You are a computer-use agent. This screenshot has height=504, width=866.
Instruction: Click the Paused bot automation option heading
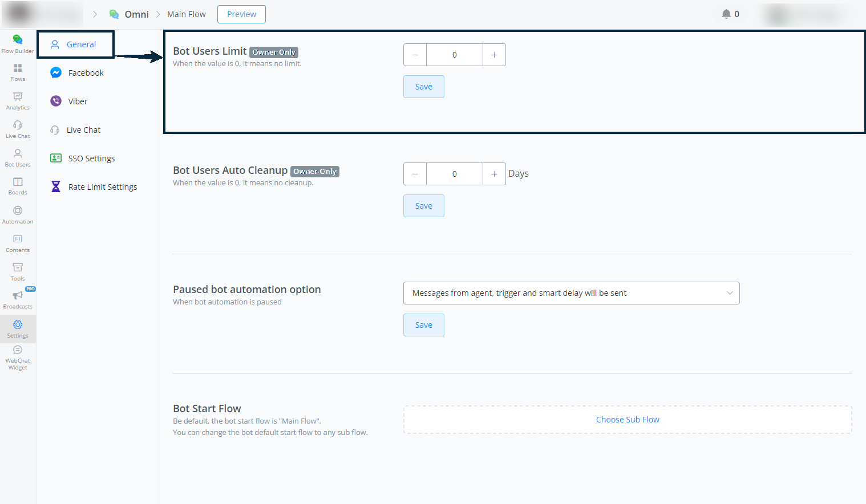pyautogui.click(x=247, y=289)
